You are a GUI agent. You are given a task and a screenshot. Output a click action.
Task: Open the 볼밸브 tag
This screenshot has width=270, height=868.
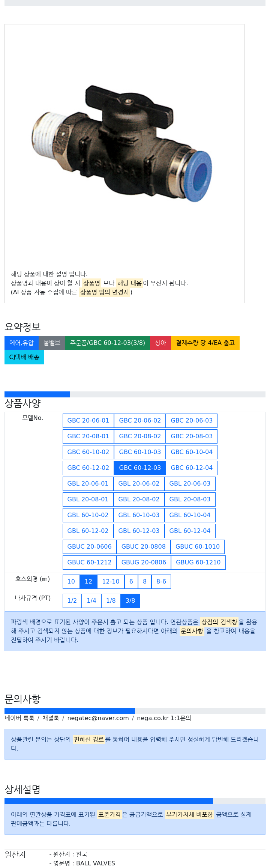point(52,343)
